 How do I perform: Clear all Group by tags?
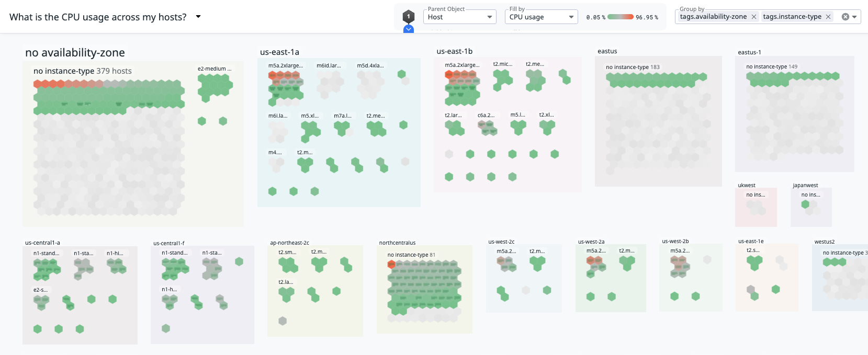point(845,17)
